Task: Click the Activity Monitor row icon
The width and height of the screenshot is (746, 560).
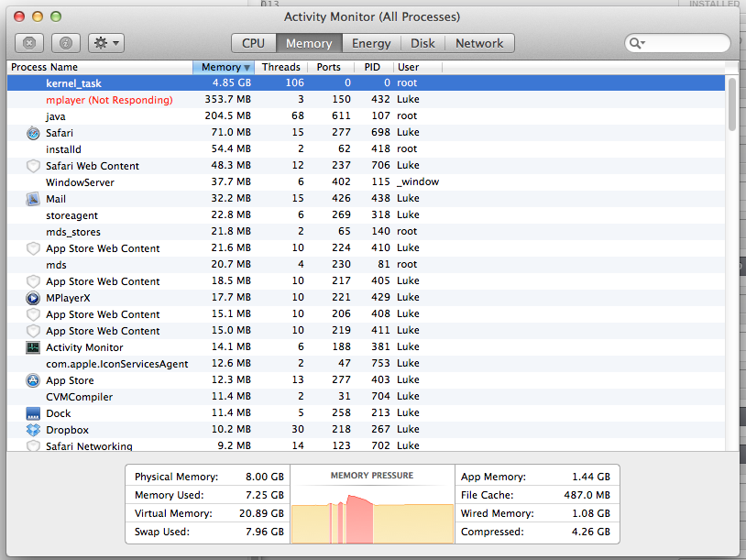Action: [x=33, y=347]
